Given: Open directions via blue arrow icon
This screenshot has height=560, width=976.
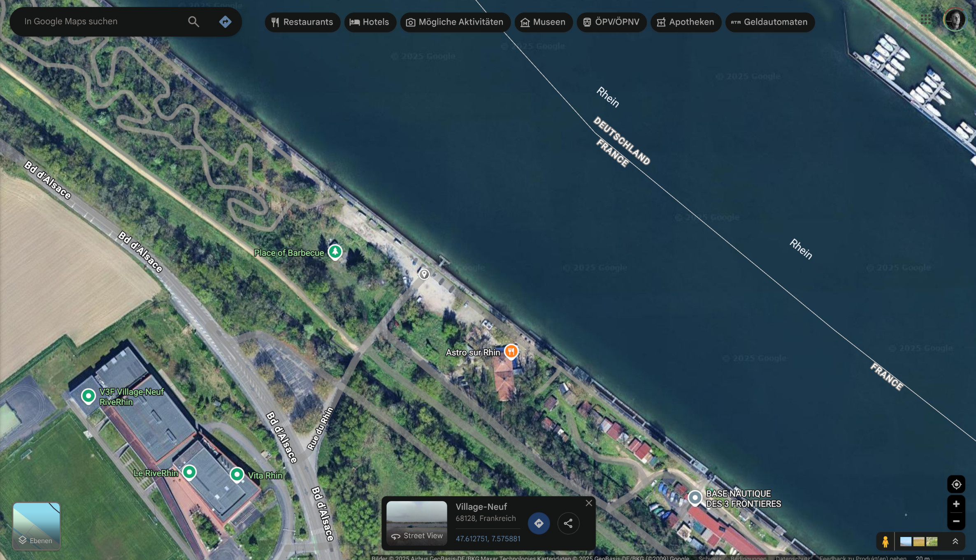Looking at the screenshot, I should pos(225,22).
